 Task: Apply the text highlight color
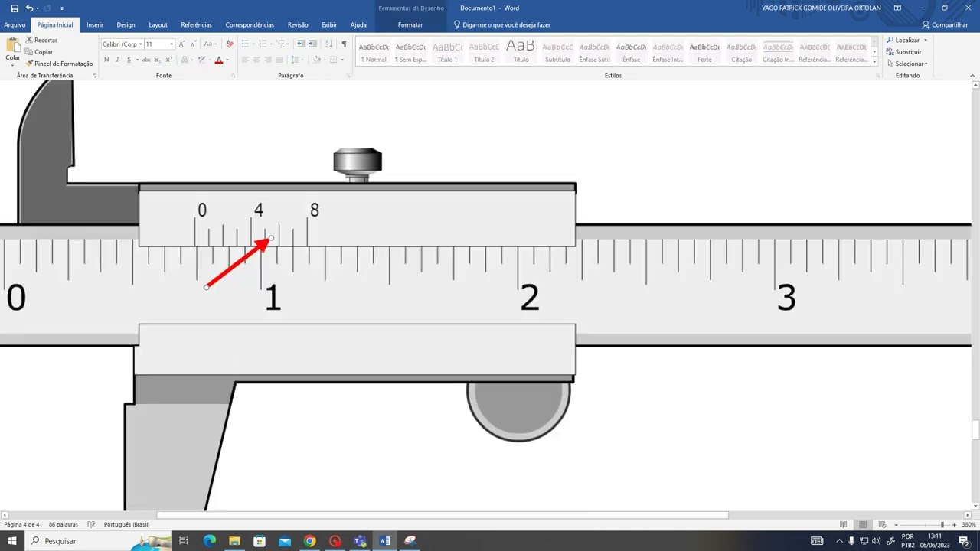pyautogui.click(x=201, y=60)
